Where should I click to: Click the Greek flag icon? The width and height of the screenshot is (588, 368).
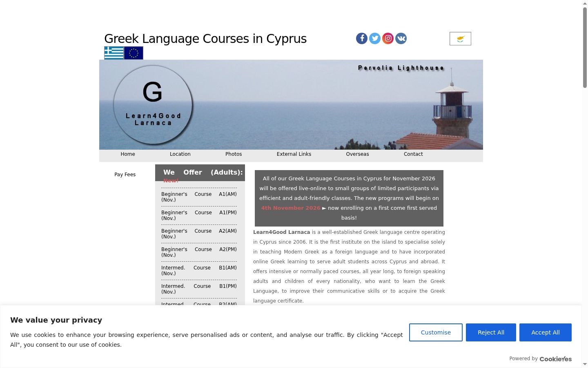tap(114, 53)
